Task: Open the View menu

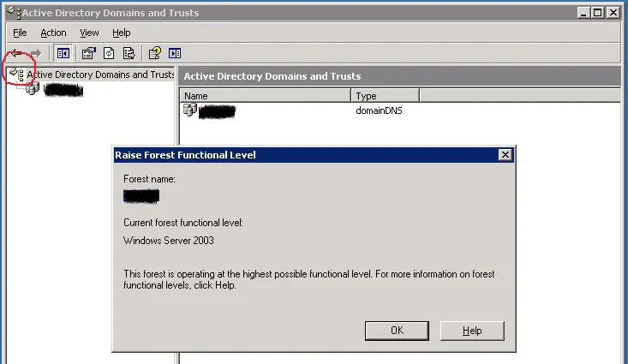Action: (89, 33)
